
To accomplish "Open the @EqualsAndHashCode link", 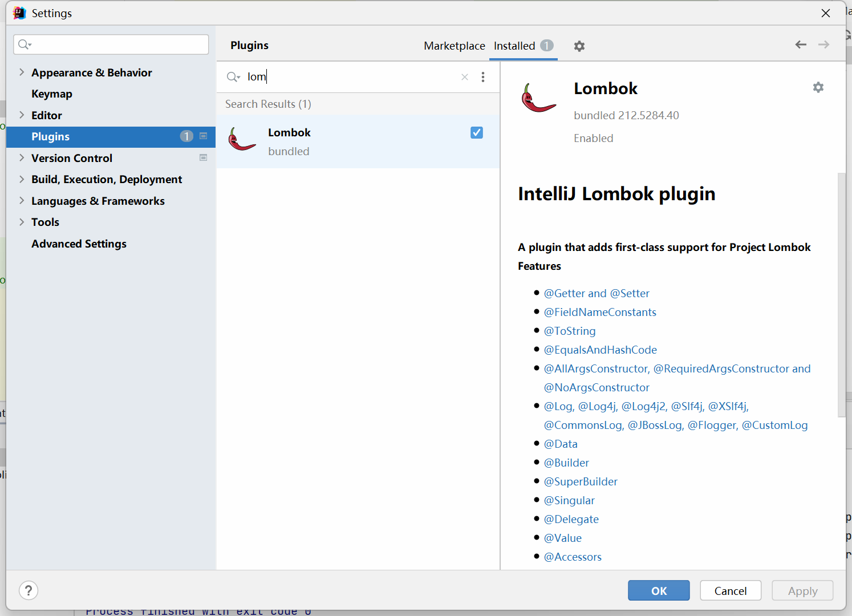I will pos(601,350).
